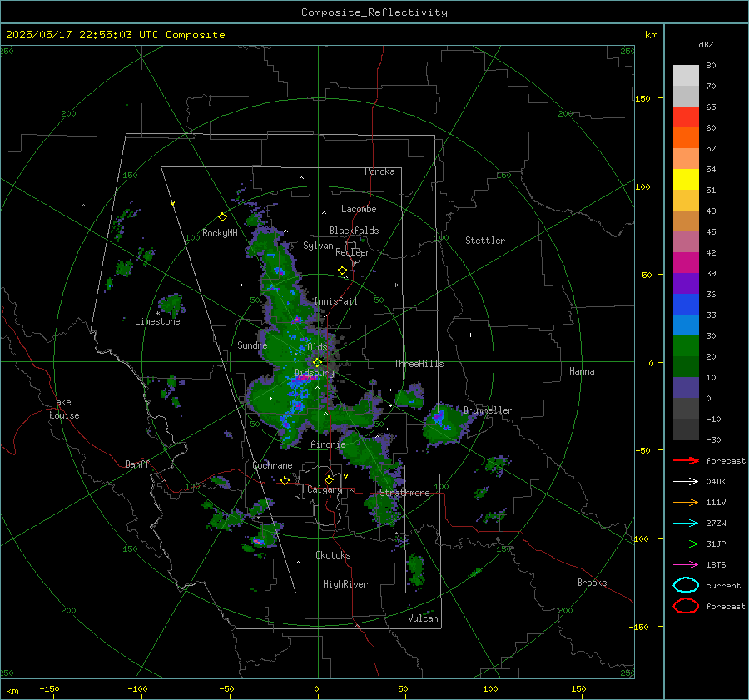Pick the purple 36 dBZ color swatch
This screenshot has height=700, width=749.
[686, 283]
